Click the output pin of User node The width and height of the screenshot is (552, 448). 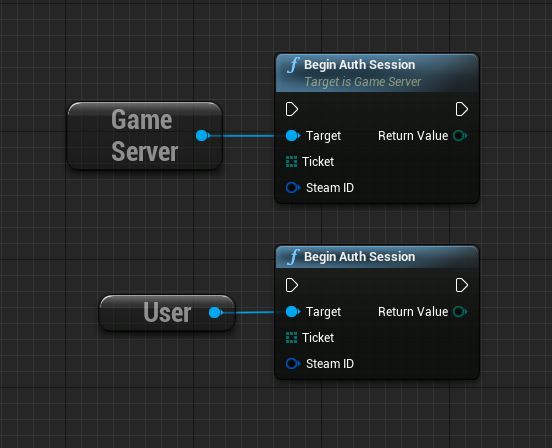215,312
